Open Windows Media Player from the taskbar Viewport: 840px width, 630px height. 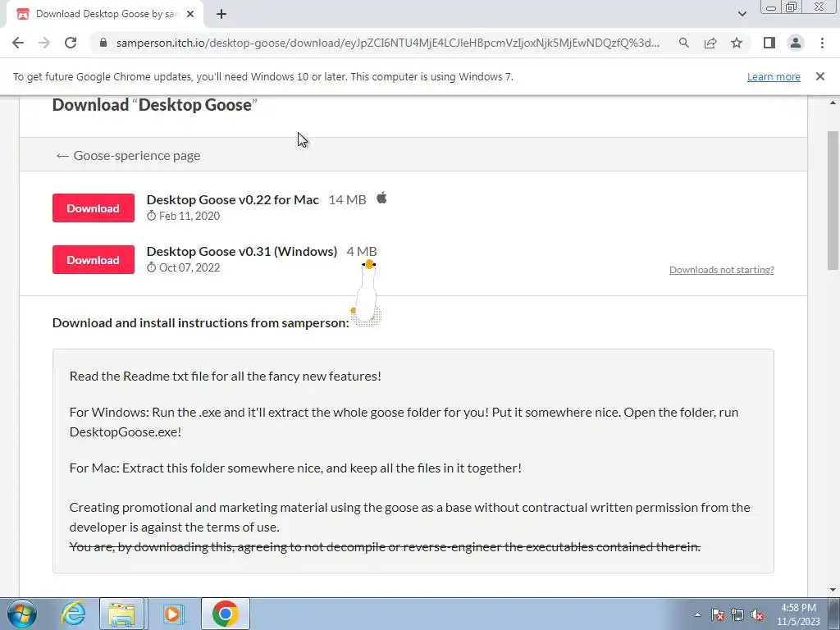pos(172,614)
